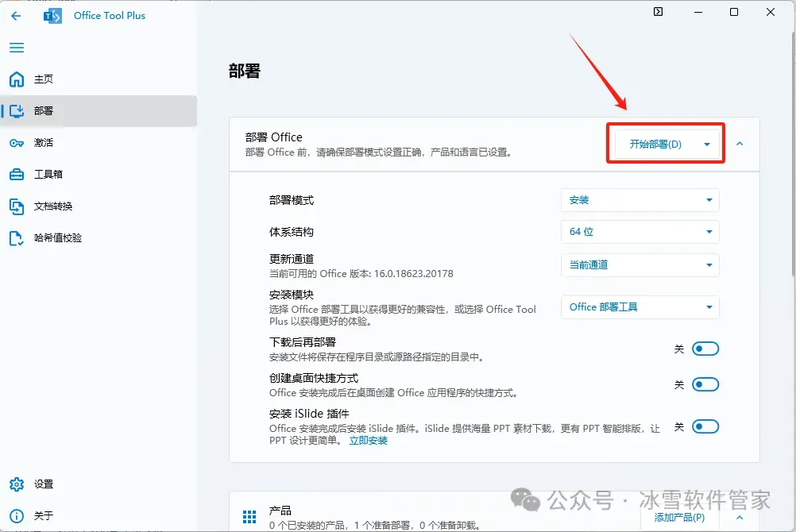Viewport: 796px width, 532px height.
Task: Click the info icon beside 关于
Action: tap(17, 516)
